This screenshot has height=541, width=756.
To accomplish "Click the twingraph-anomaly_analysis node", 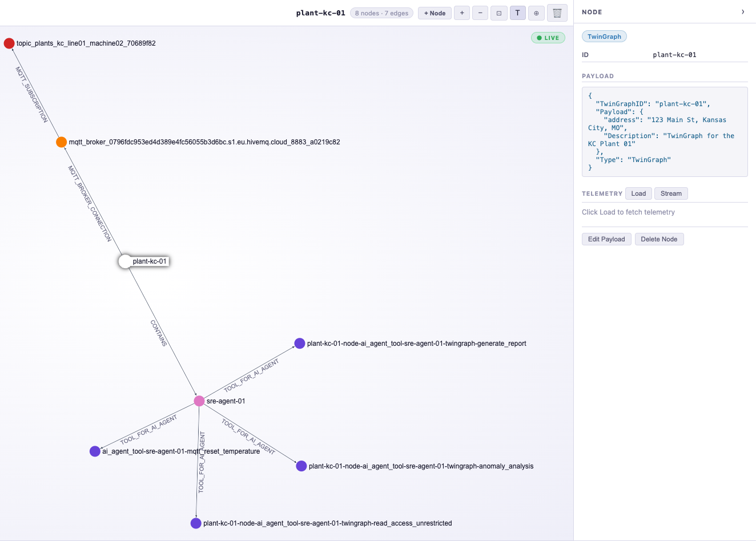I will [x=301, y=466].
